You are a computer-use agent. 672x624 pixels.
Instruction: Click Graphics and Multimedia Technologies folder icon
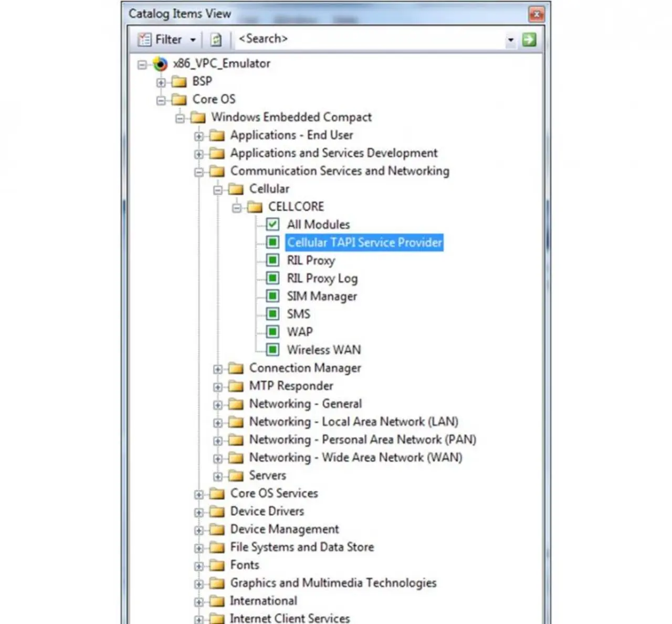[217, 584]
